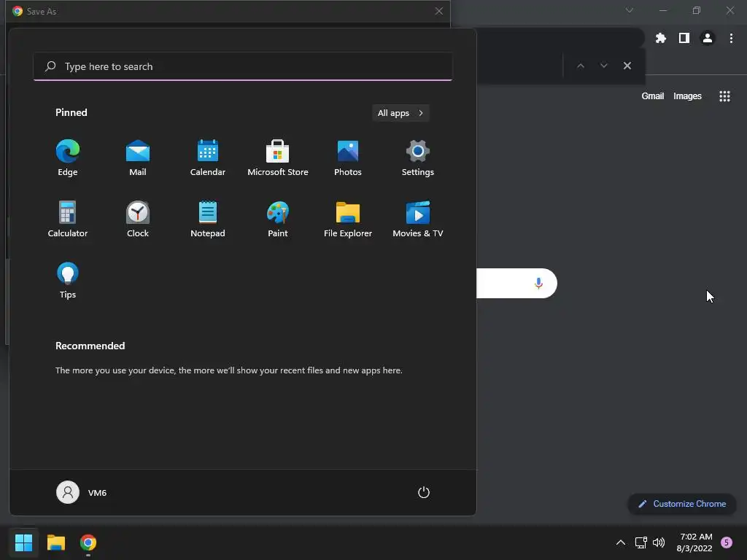Click the Windows Start button on taskbar
Screen dimensions: 747x560
[23, 542]
